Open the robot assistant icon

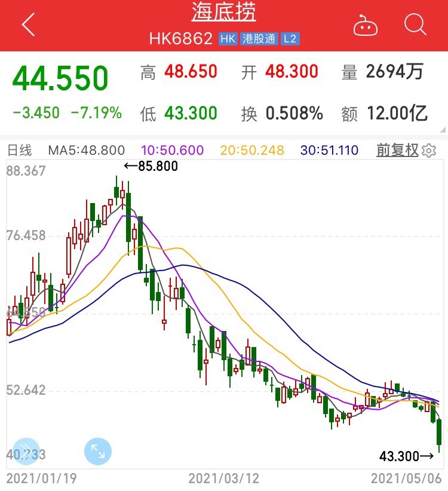coord(365,25)
